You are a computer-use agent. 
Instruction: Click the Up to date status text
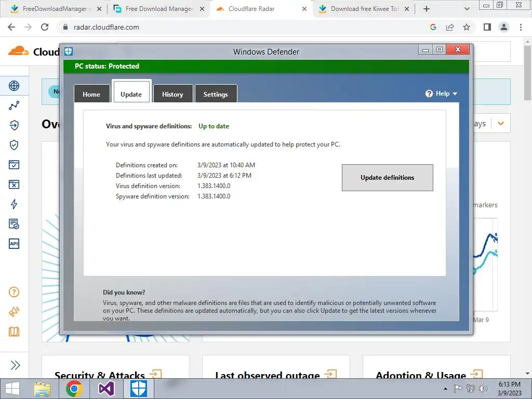tap(214, 126)
